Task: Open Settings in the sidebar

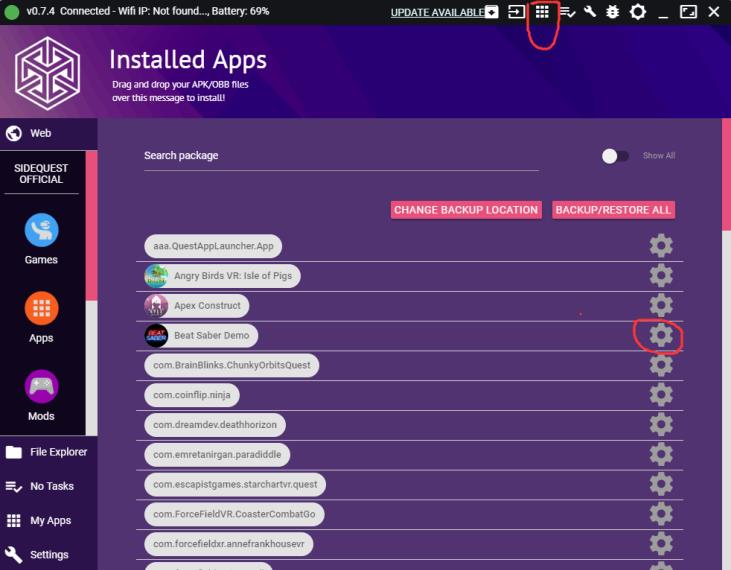Action: (x=48, y=555)
